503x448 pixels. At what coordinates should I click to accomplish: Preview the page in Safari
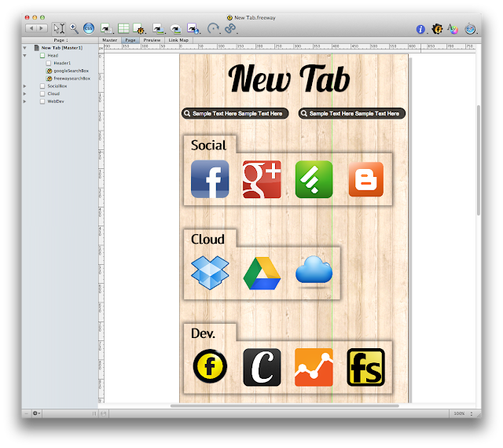tap(470, 29)
